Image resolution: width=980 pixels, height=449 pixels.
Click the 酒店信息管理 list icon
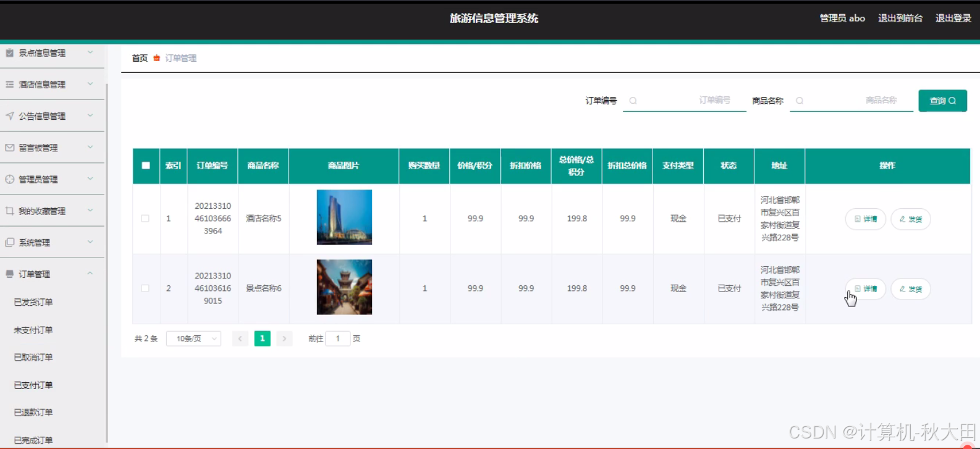pos(9,85)
